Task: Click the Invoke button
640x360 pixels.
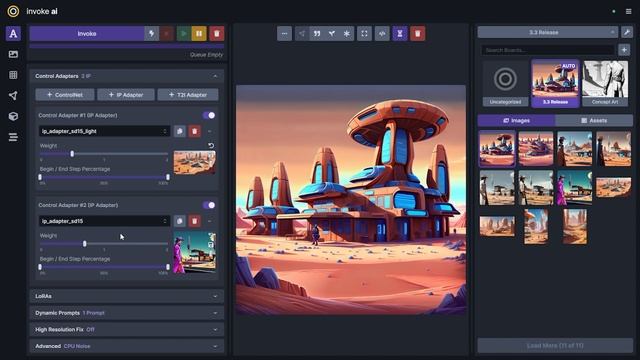Action: click(87, 33)
